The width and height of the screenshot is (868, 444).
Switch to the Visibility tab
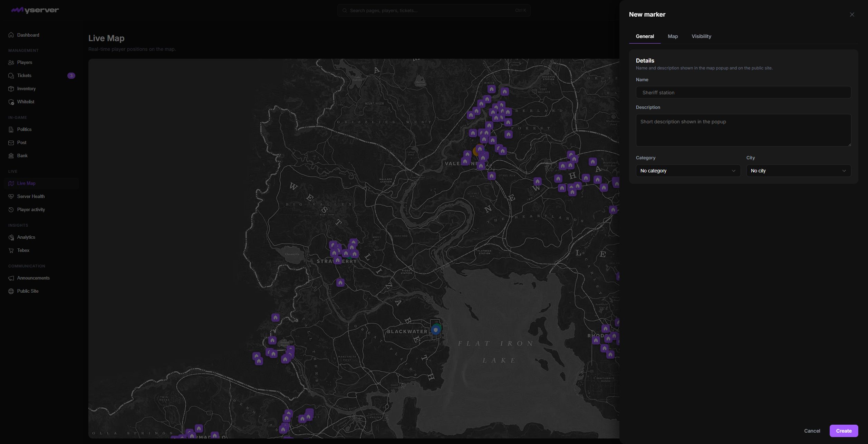click(701, 36)
